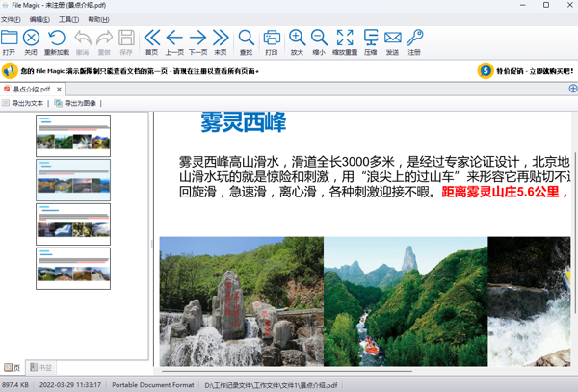Click the 特价促销 promotion link
This screenshot has width=578, height=392.
(x=527, y=70)
